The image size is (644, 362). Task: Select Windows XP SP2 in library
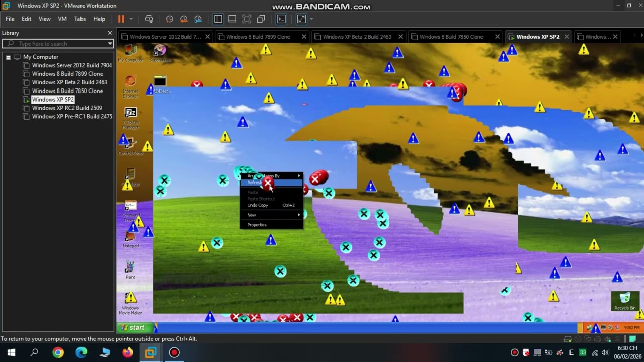(x=53, y=100)
